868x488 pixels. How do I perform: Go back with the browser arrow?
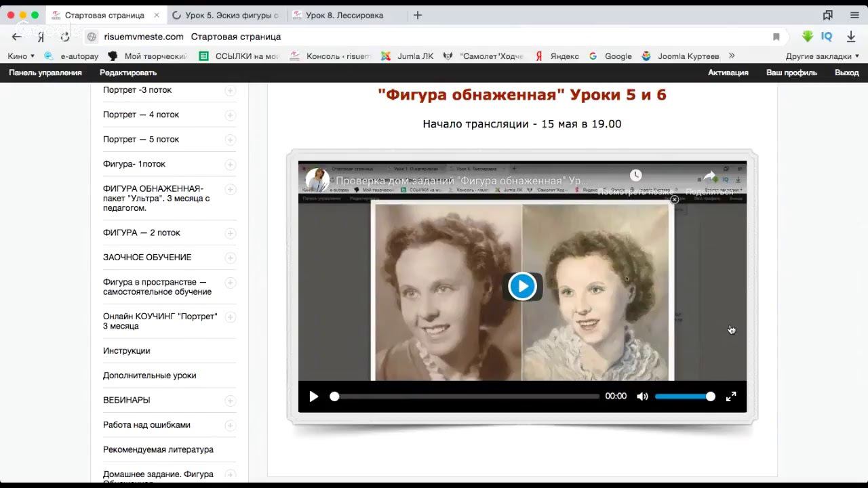click(17, 37)
